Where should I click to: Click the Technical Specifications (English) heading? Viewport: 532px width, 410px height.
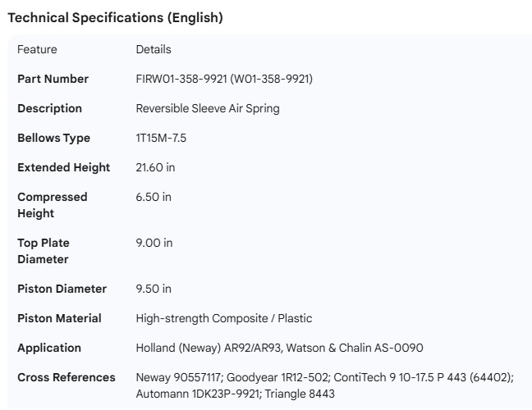point(115,17)
